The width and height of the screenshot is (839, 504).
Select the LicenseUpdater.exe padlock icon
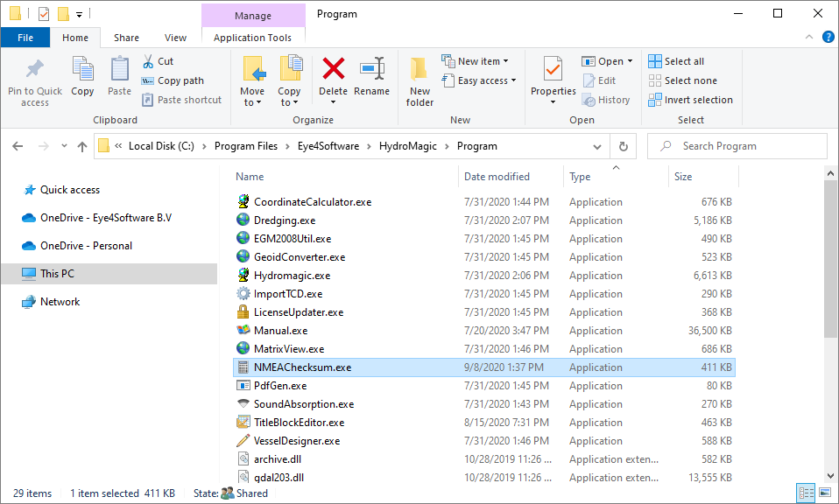243,311
